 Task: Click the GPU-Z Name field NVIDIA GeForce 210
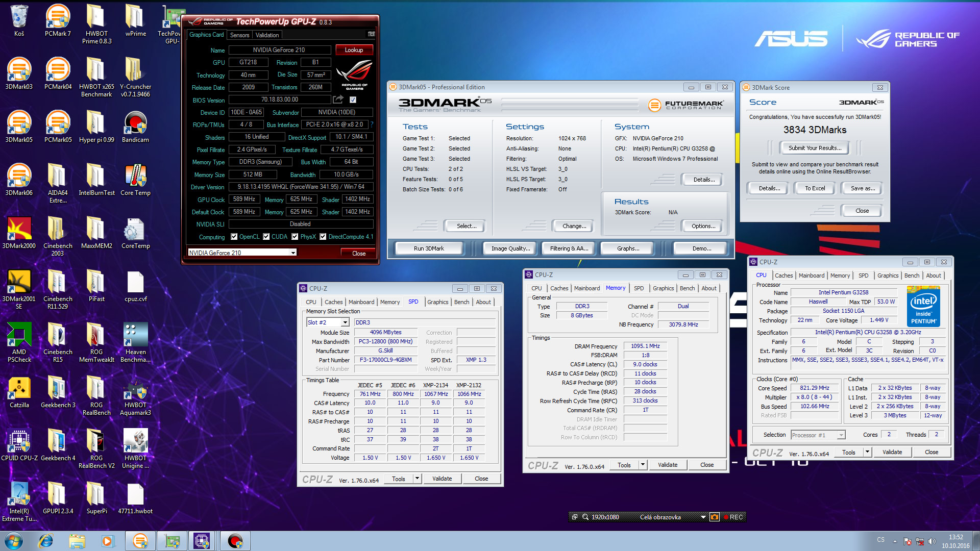click(x=279, y=50)
